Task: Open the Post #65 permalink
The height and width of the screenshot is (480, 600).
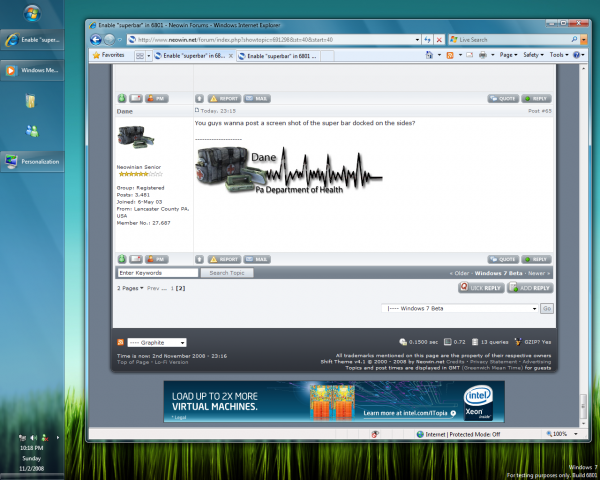Action: click(540, 111)
